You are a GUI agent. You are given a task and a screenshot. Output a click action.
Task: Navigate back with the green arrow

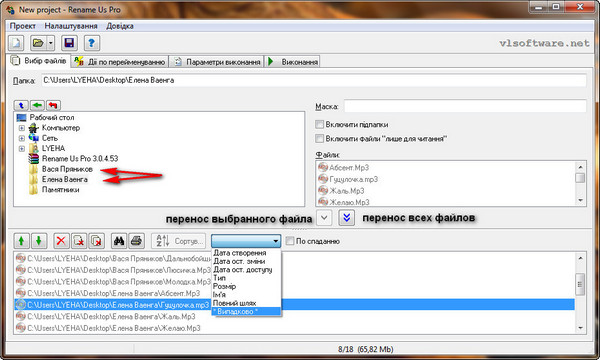37,105
